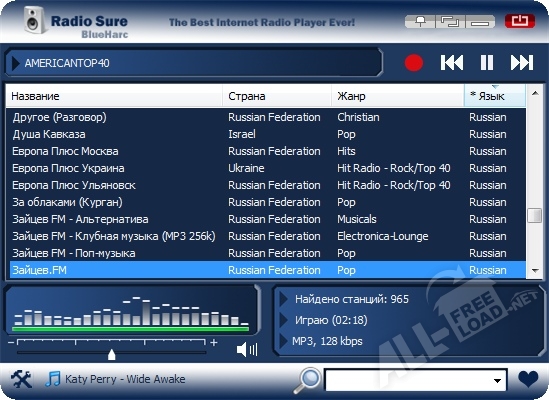Click the music note now-playing icon
This screenshot has width=549, height=400.
pos(53,379)
